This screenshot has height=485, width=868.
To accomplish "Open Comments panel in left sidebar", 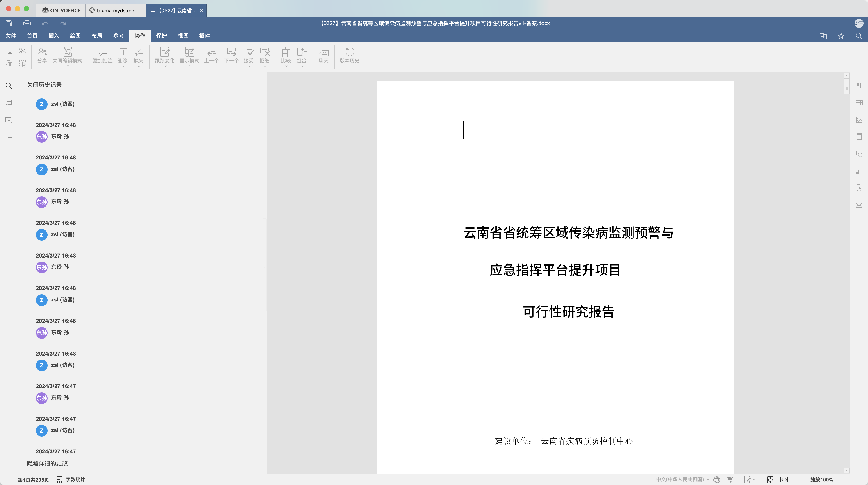I will tap(9, 103).
